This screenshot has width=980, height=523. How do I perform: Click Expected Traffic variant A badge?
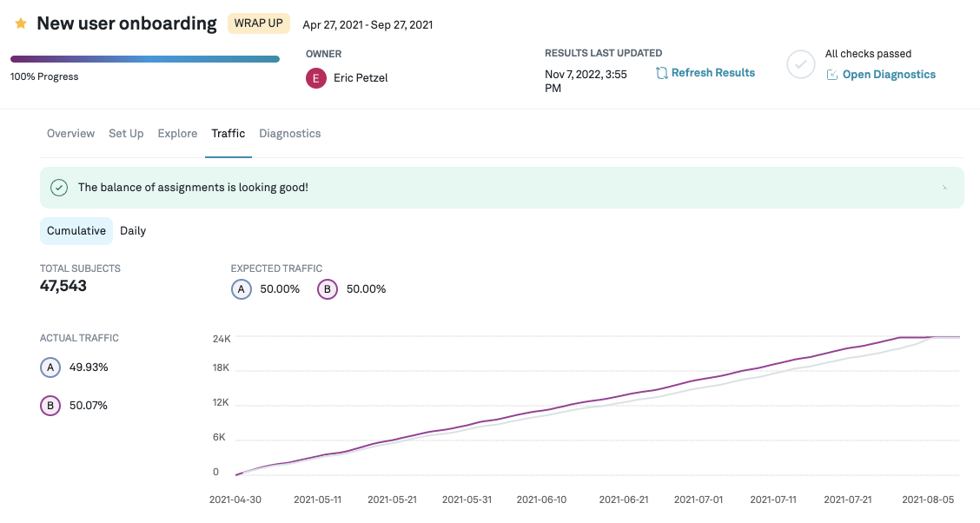click(x=242, y=289)
